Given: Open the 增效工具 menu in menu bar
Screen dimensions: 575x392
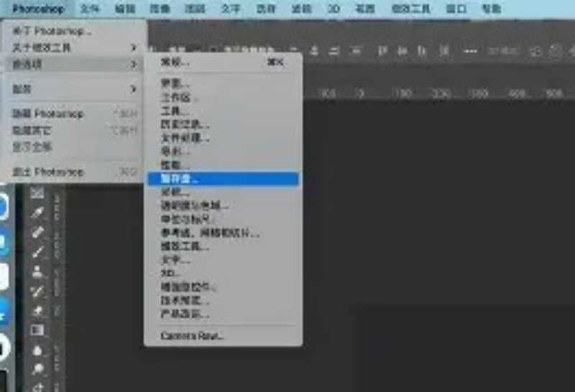Looking at the screenshot, I should [x=410, y=9].
